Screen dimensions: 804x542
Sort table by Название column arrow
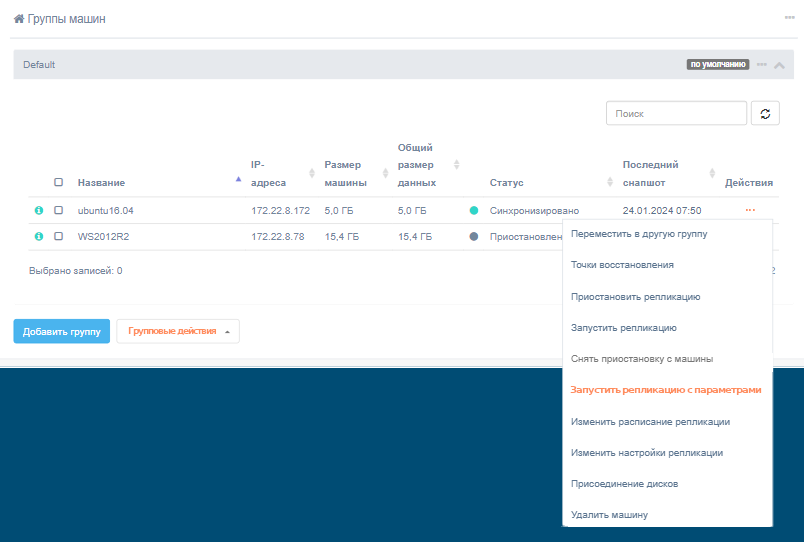238,180
